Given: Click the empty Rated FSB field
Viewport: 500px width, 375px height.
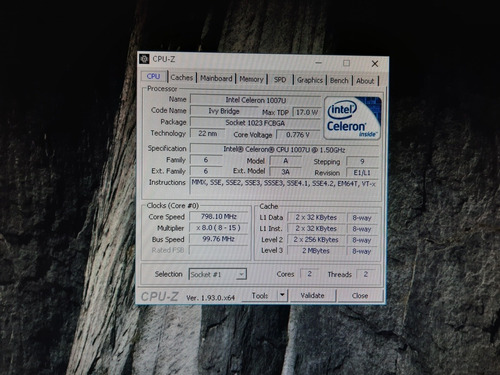Looking at the screenshot, I should (x=219, y=250).
